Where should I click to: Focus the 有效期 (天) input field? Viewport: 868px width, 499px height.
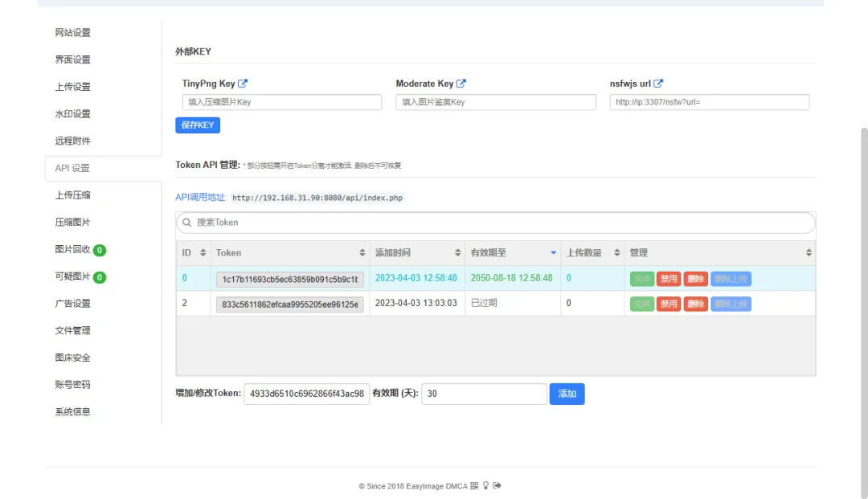(x=484, y=394)
